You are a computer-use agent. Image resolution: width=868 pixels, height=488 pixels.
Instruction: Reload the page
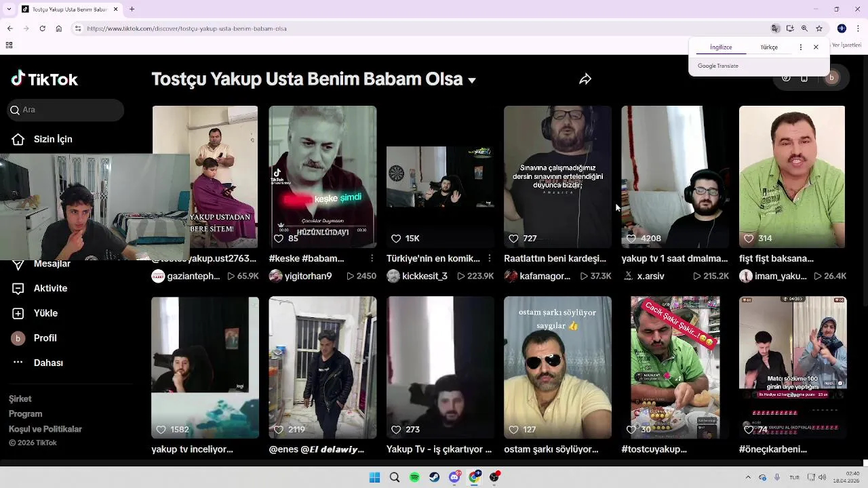pyautogui.click(x=42, y=28)
